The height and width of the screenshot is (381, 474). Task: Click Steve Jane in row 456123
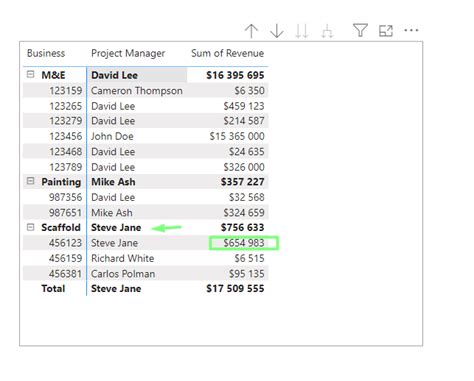pyautogui.click(x=114, y=243)
